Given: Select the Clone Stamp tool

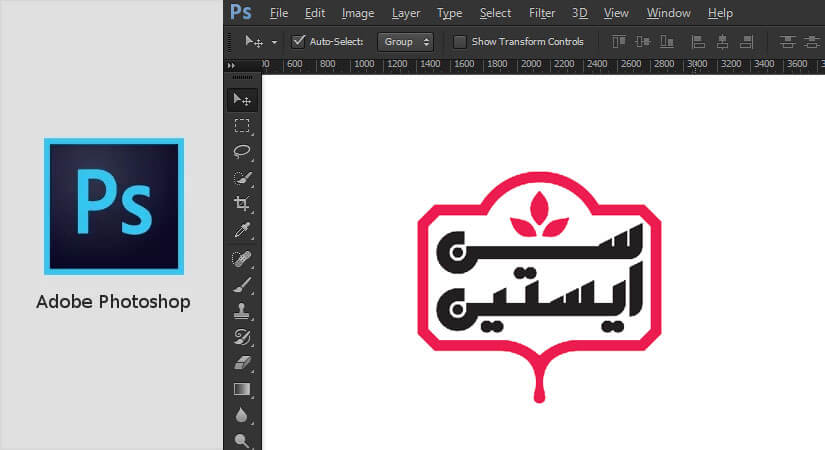Looking at the screenshot, I should (x=242, y=311).
